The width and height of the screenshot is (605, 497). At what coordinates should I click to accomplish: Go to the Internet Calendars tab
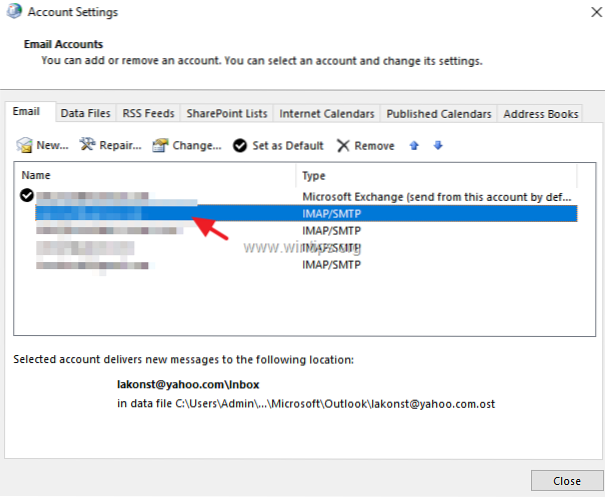[x=327, y=114]
